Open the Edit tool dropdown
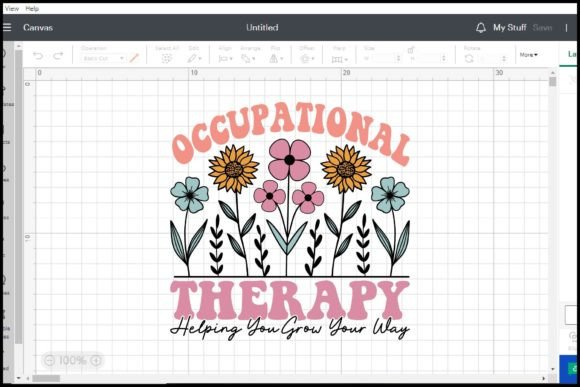Image resolution: width=580 pixels, height=387 pixels. click(x=194, y=58)
